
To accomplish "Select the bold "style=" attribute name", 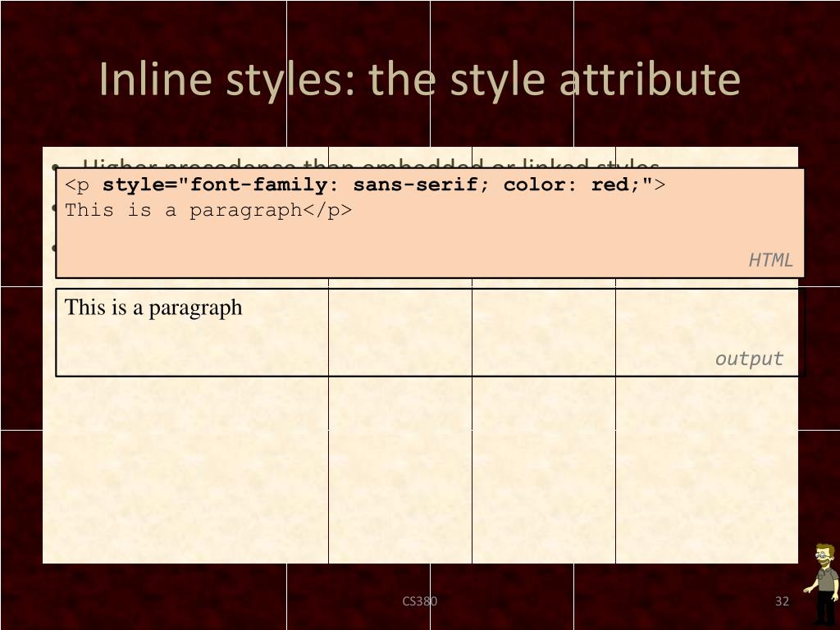I will [139, 185].
